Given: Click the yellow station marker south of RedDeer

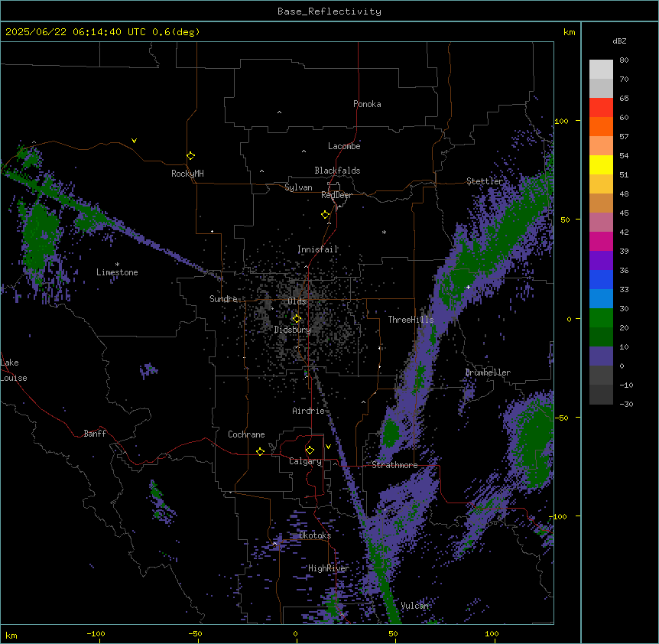Looking at the screenshot, I should click(325, 215).
